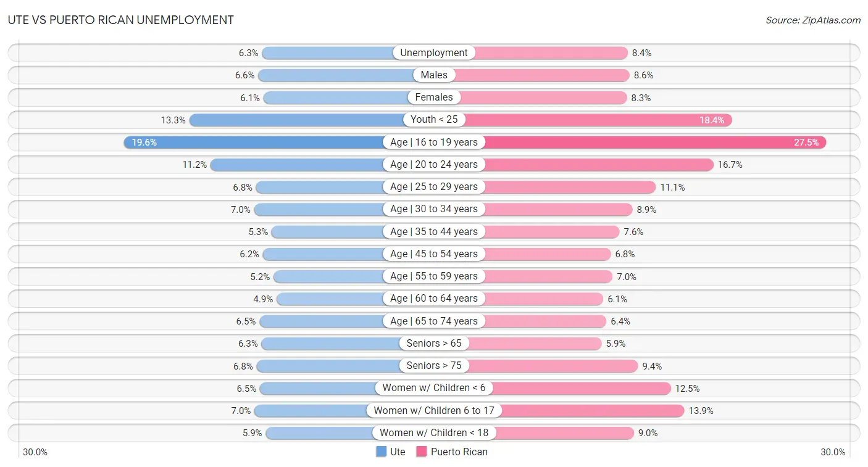
Task: Click the chart title Ute vs Puerto Rican Unemployment
Action: coord(121,20)
